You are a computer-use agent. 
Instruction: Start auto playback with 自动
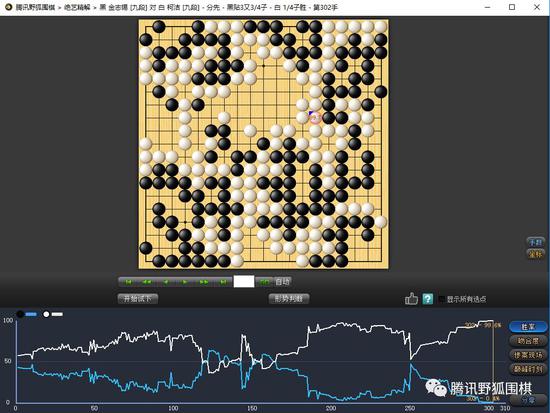tap(283, 282)
